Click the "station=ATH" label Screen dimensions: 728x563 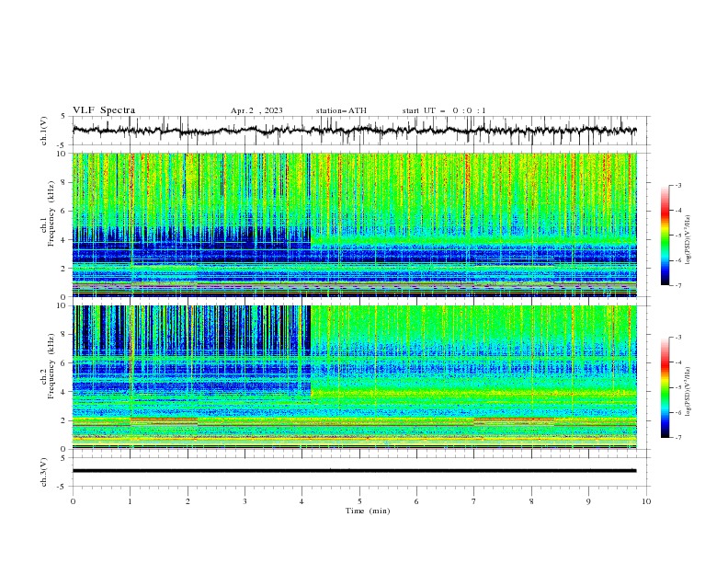click(341, 110)
